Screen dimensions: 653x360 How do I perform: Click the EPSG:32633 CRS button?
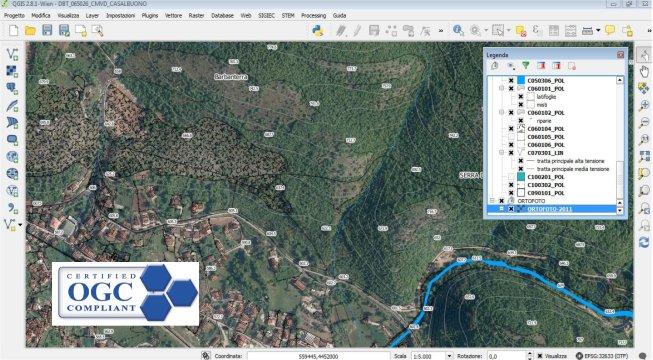point(603,356)
